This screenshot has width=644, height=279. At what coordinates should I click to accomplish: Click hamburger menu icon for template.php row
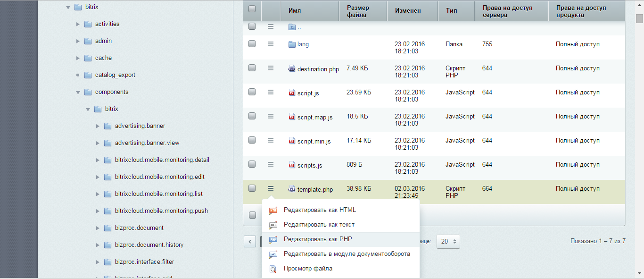[x=271, y=188]
